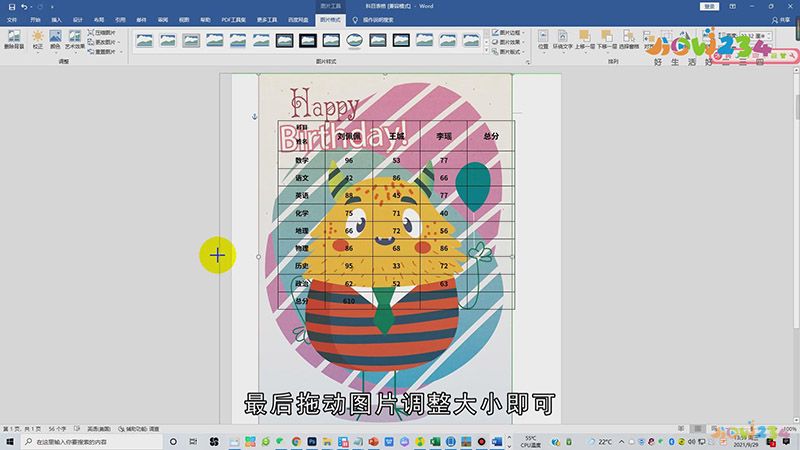Open the picture styles dialog launcher
Image resolution: width=800 pixels, height=450 pixels.
click(528, 62)
